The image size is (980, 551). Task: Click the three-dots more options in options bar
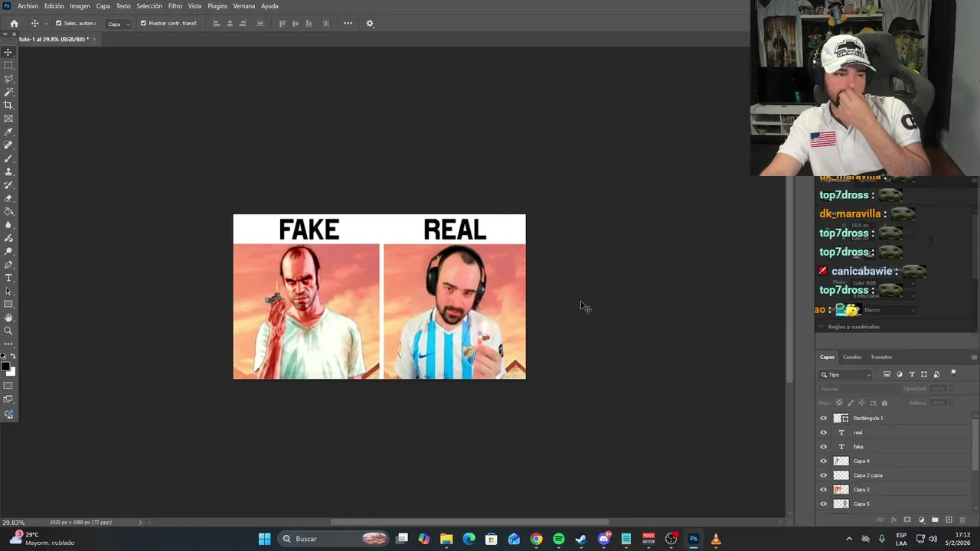pyautogui.click(x=348, y=23)
